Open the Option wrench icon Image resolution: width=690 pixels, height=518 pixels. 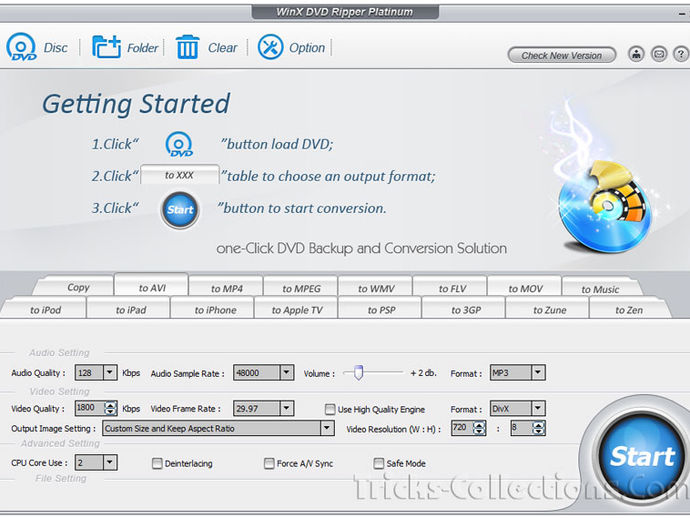(x=270, y=47)
